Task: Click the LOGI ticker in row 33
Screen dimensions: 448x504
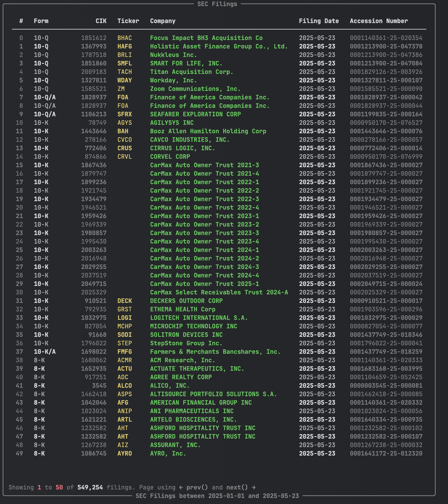Action: click(125, 318)
